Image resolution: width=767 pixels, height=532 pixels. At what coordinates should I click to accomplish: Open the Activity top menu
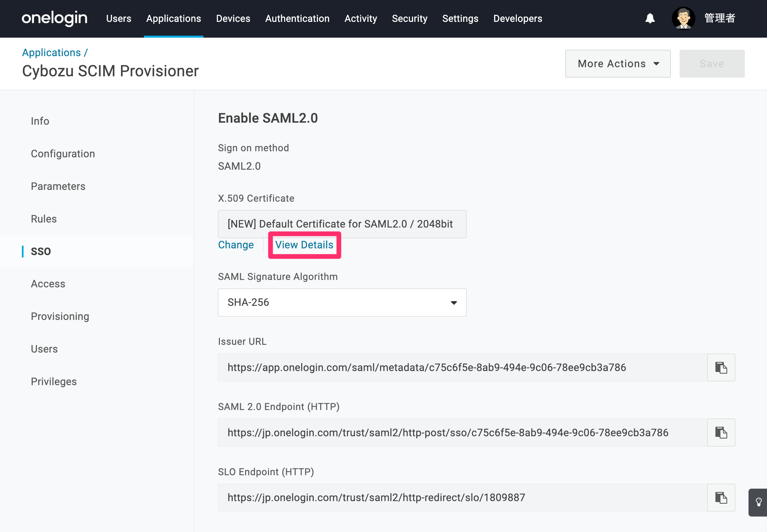361,18
